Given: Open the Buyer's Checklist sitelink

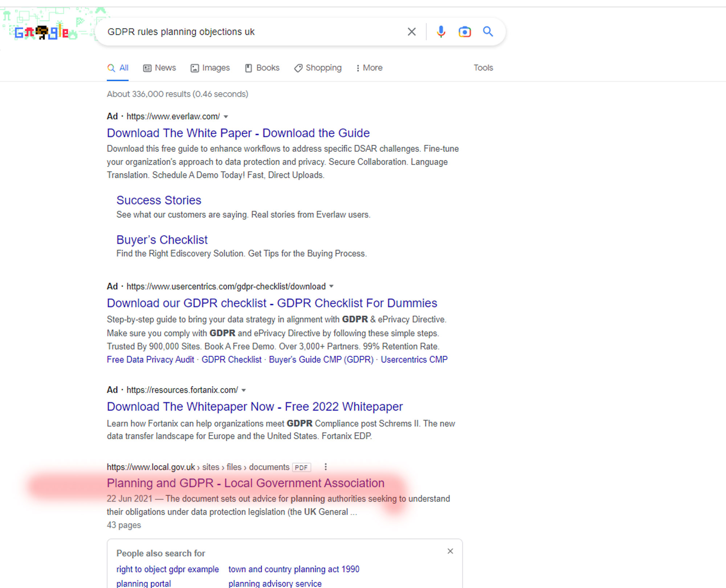Looking at the screenshot, I should click(x=162, y=240).
